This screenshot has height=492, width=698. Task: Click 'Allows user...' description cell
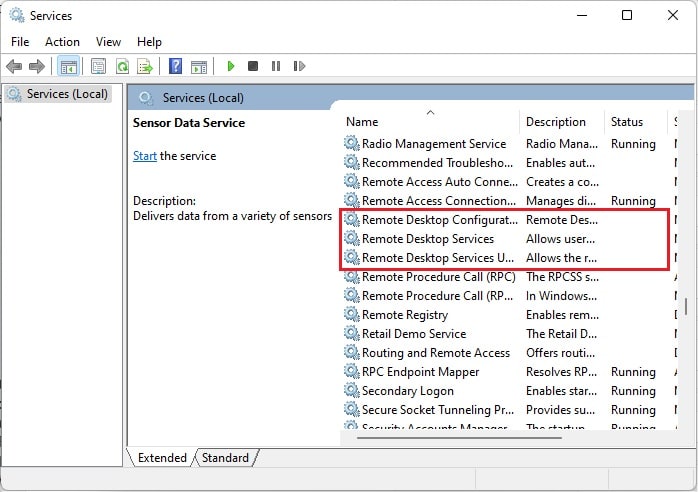(x=560, y=239)
